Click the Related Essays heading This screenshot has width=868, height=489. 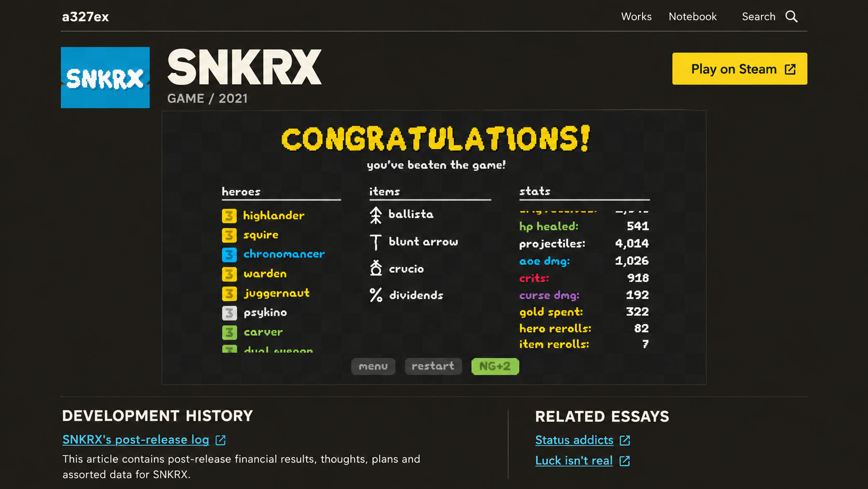click(x=602, y=416)
